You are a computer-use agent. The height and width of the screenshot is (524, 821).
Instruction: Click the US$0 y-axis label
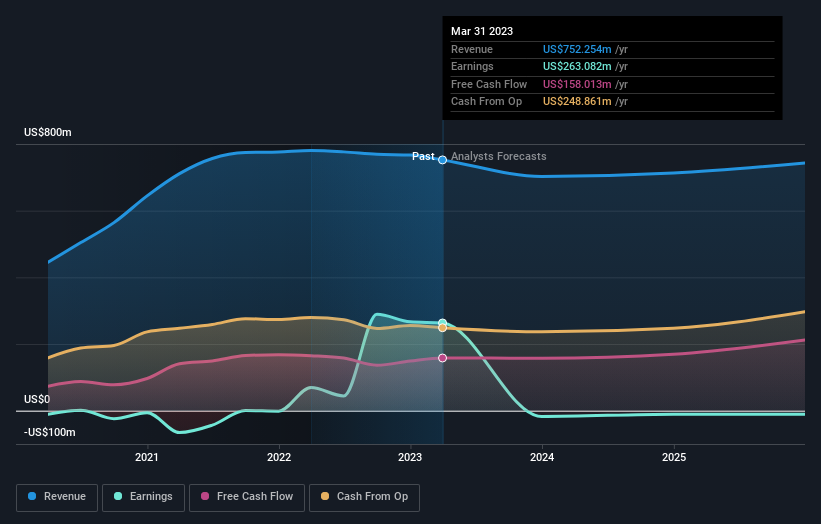coord(37,399)
